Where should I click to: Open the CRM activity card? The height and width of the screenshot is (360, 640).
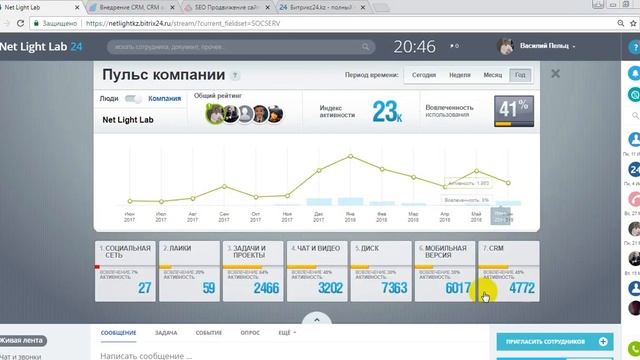coord(509,271)
